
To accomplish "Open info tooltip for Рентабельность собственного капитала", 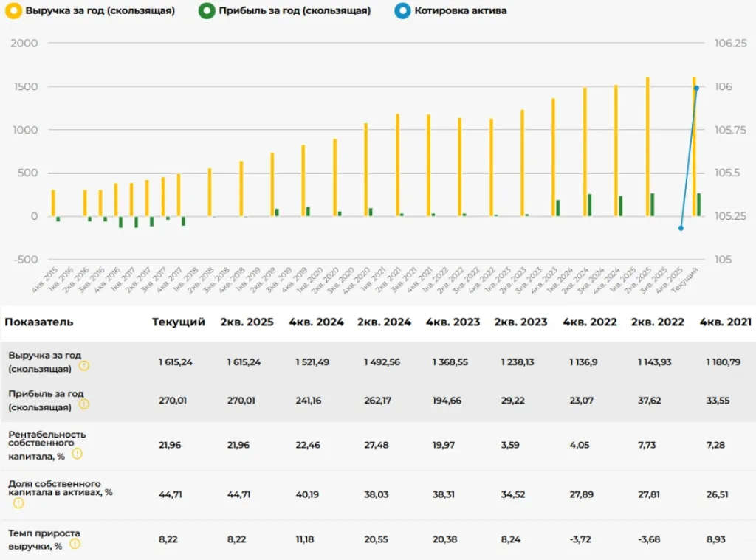I will [x=77, y=454].
